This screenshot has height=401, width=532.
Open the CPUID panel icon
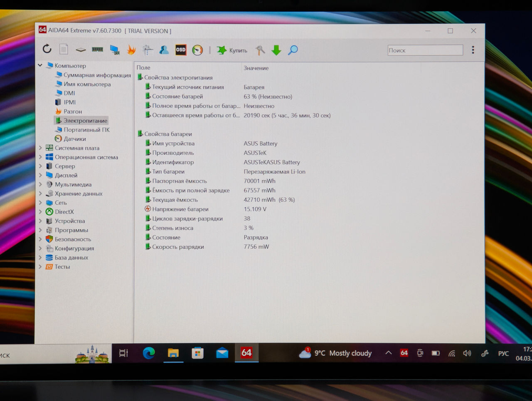click(148, 50)
